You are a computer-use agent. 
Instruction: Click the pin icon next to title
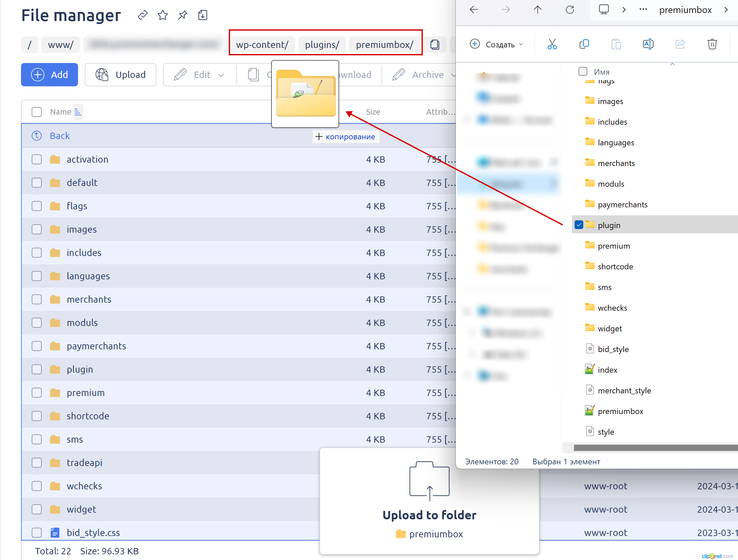click(182, 15)
